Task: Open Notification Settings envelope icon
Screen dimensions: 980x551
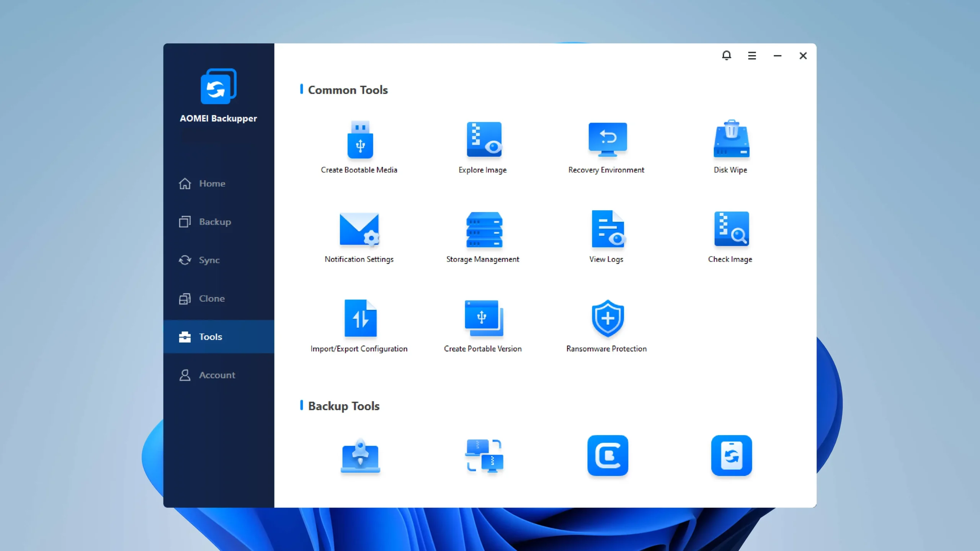Action: pos(359,229)
